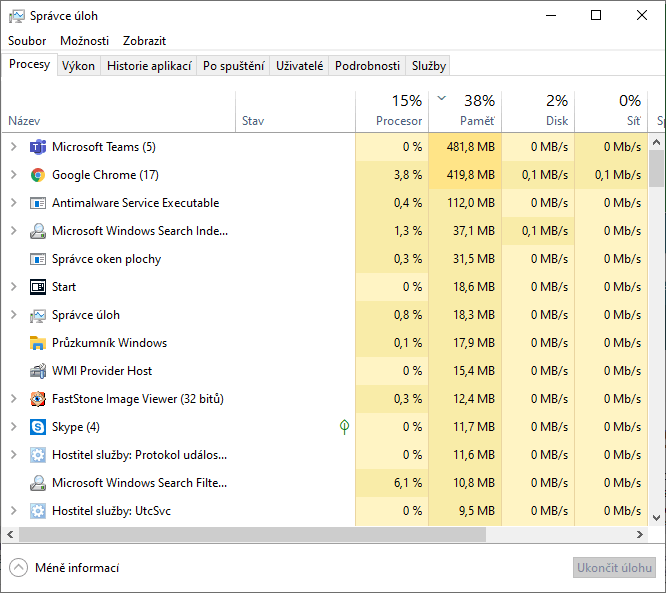
Task: Click the Microsoft Teams process icon
Action: [38, 147]
